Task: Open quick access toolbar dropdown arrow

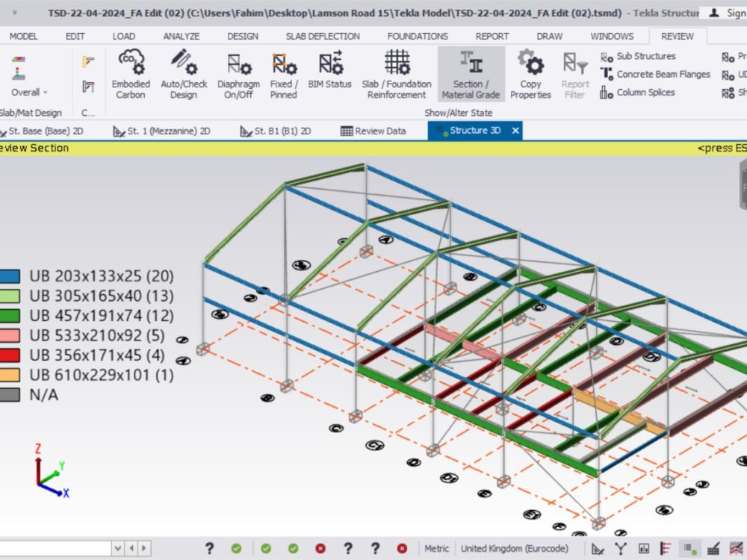Action: (15, 13)
